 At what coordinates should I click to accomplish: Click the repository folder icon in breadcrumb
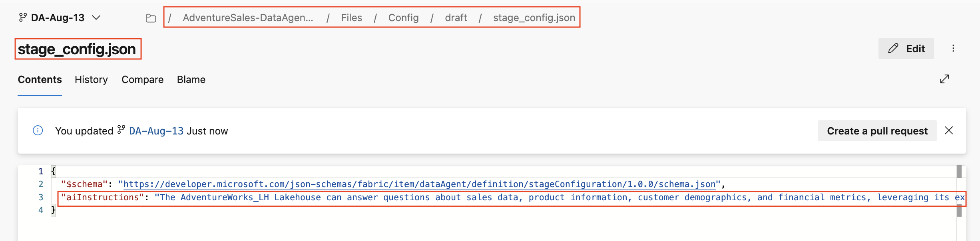151,18
